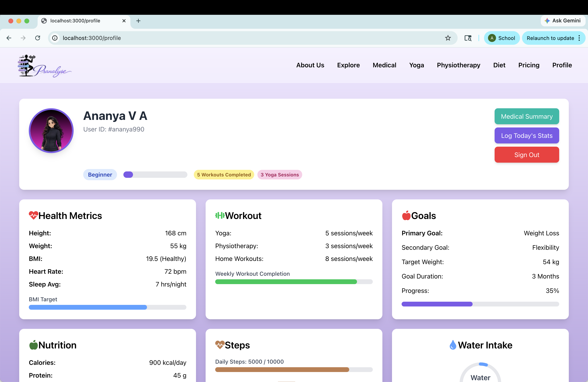Click the sleep value 7 hrs/night
The image size is (588, 382).
[171, 285]
